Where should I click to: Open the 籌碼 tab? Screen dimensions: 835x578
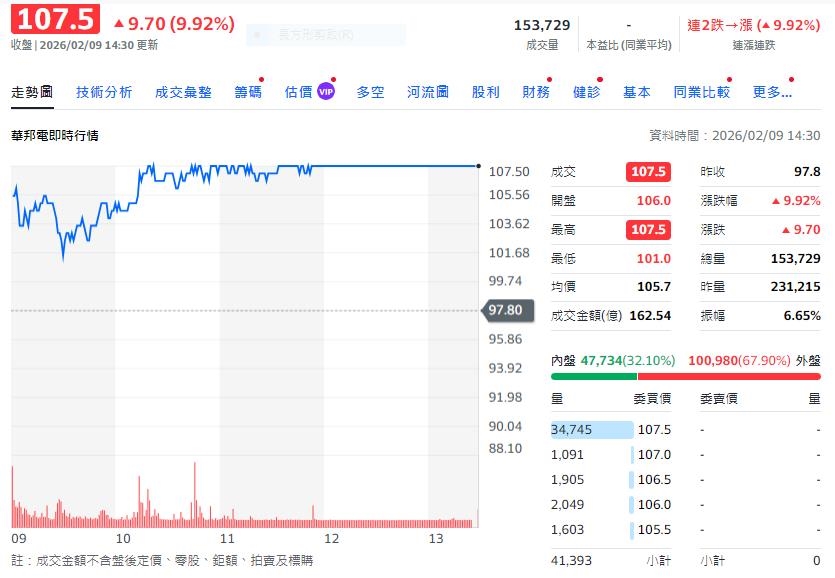point(248,92)
